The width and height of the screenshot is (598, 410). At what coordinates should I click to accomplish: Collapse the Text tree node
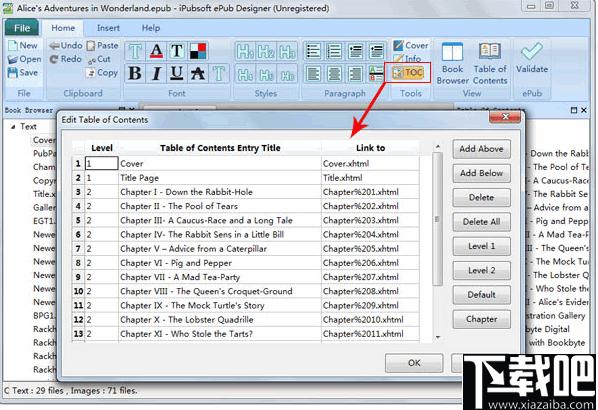pos(13,127)
